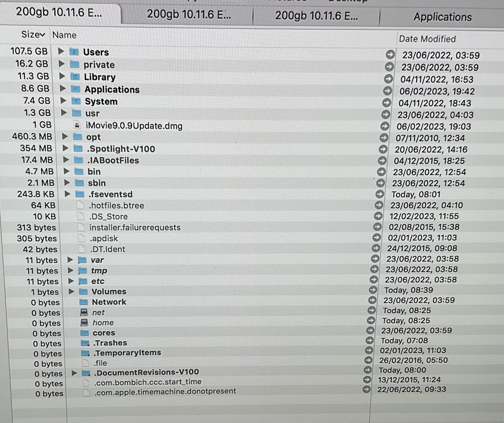Click the arrow icon in the iMovie9.0.9Update.dmg row

pos(384,126)
